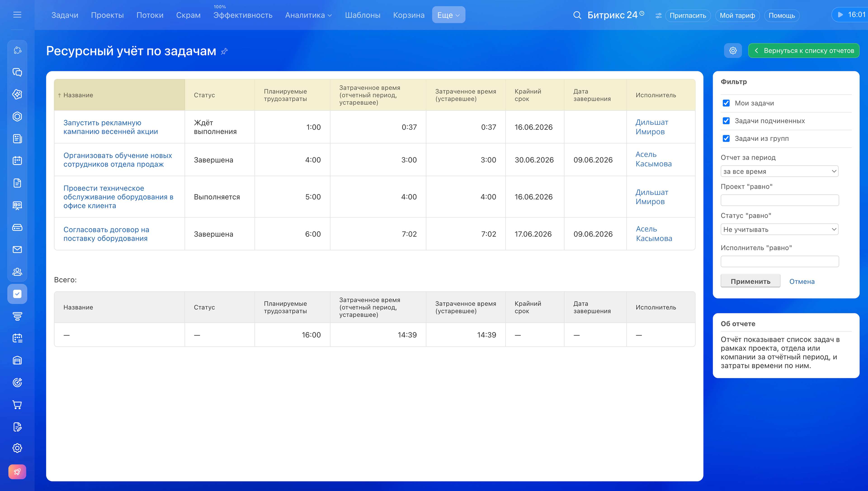The height and width of the screenshot is (491, 868).
Task: Open the workgroups people sidebar icon
Action: [x=17, y=272]
